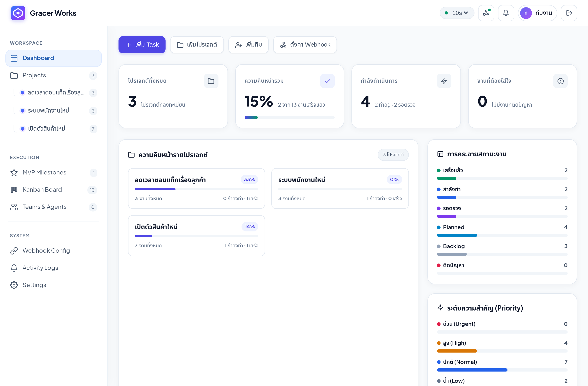
Task: Click the ปกติ (Normal) priority row label
Action: pyautogui.click(x=460, y=362)
